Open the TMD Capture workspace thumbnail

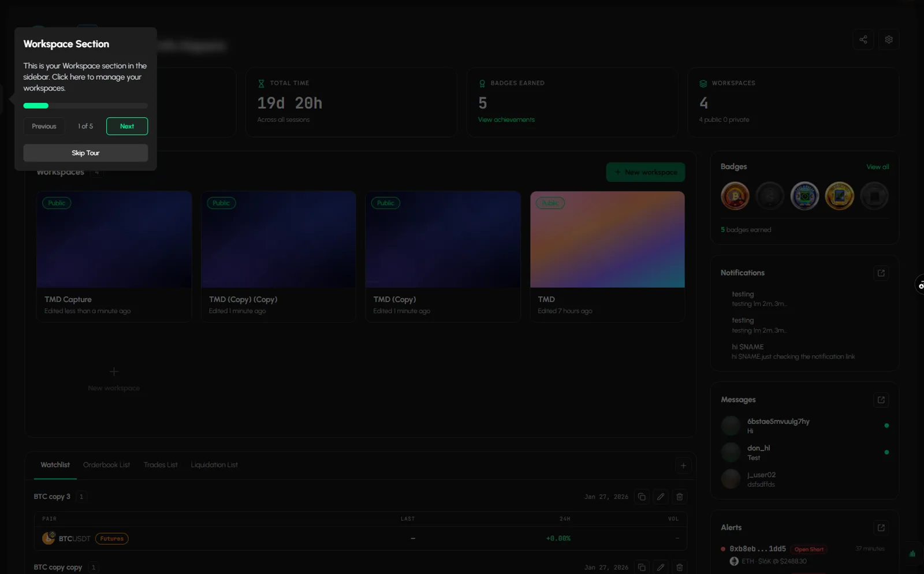(114, 240)
